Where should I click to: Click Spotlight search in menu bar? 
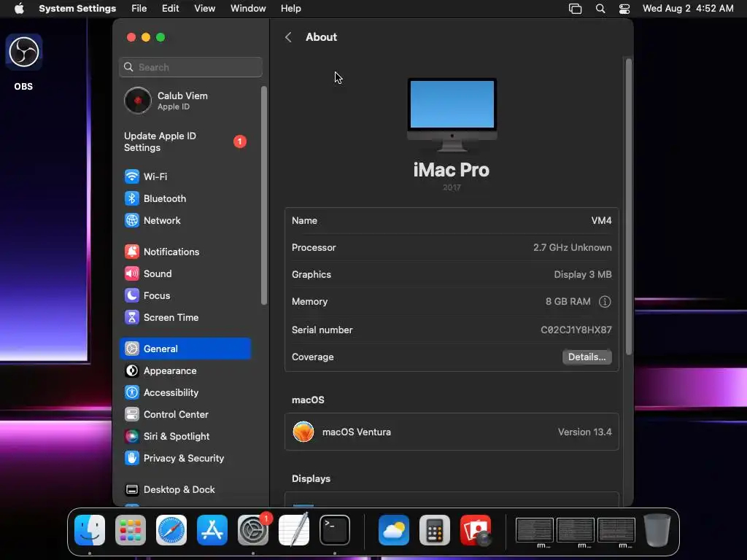pyautogui.click(x=600, y=9)
